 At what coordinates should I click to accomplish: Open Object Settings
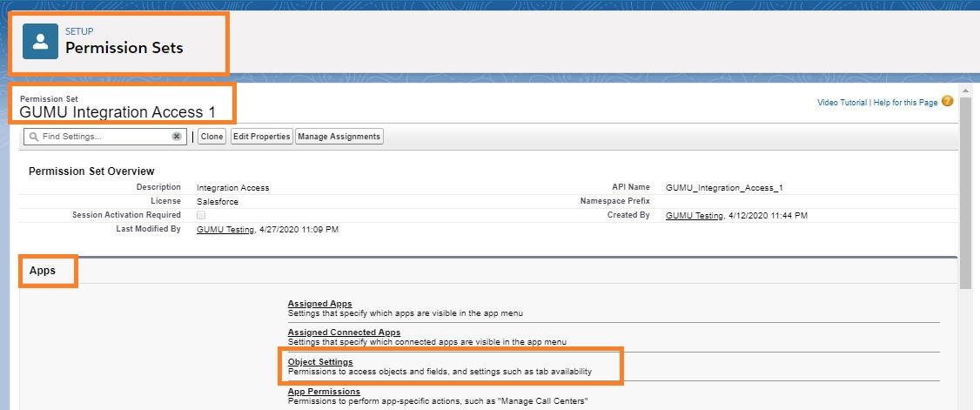click(320, 362)
